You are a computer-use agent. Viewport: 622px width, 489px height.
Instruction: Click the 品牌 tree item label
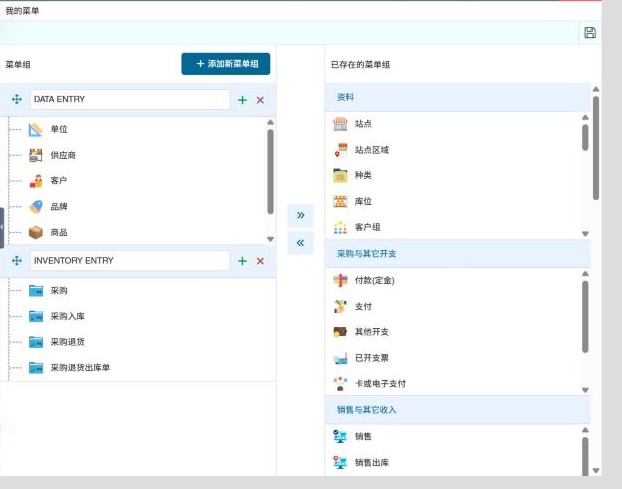(59, 207)
